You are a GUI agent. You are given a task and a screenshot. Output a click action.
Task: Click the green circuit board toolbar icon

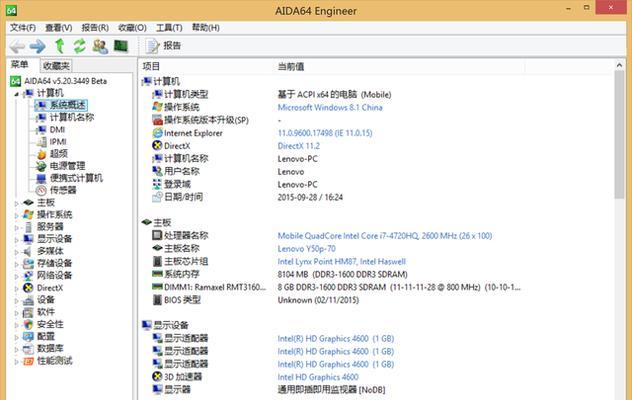tap(121, 46)
